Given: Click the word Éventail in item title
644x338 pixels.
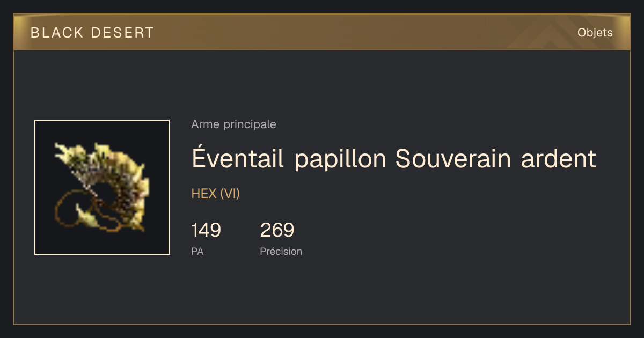Looking at the screenshot, I should click(238, 158).
